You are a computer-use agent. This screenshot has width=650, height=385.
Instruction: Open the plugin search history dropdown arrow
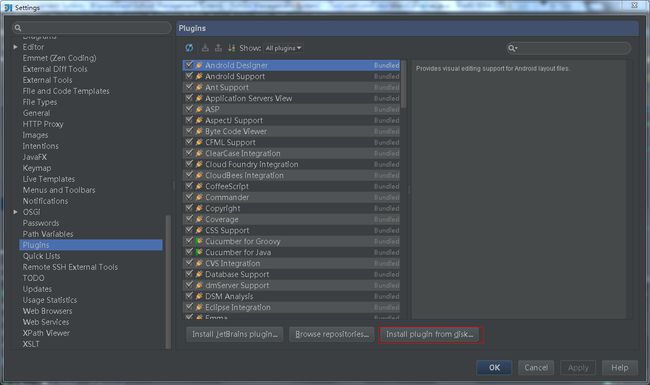[x=516, y=49]
